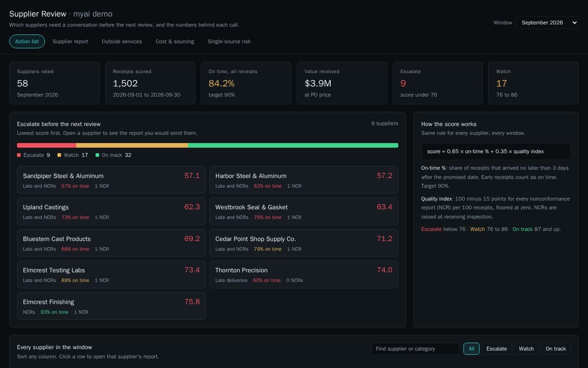This screenshot has height=368, width=588.
Task: Click the Receipts scored 1,502 card
Action: pos(150,83)
